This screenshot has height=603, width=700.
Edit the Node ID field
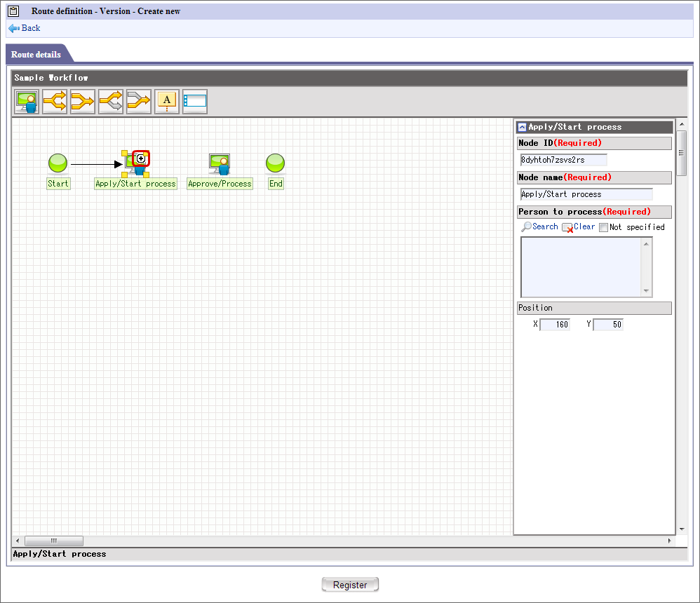(x=563, y=160)
